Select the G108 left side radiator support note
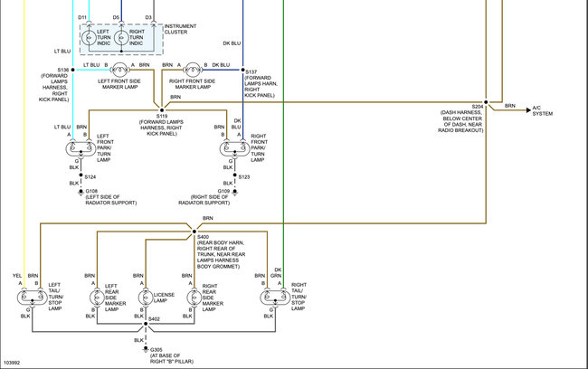The width and height of the screenshot is (588, 369). click(111, 200)
